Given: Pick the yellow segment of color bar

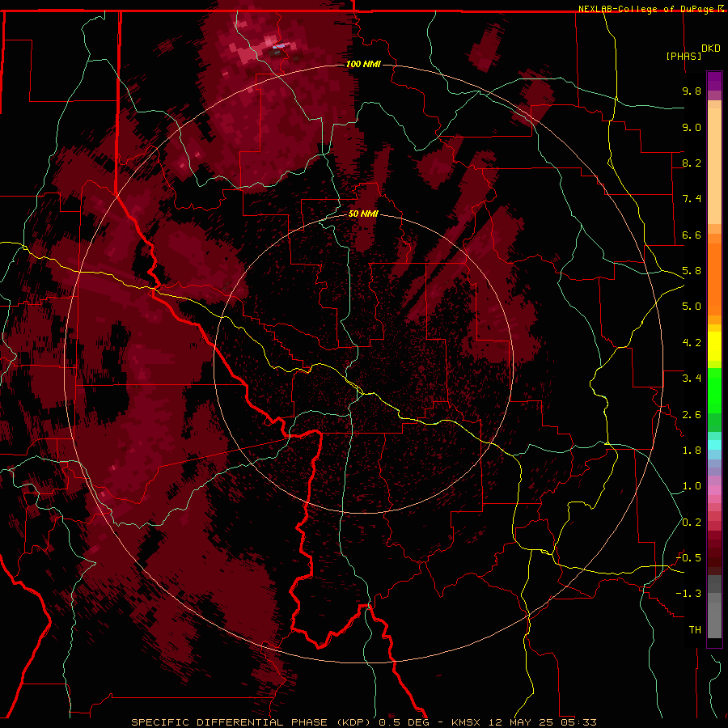Looking at the screenshot, I should point(714,346).
